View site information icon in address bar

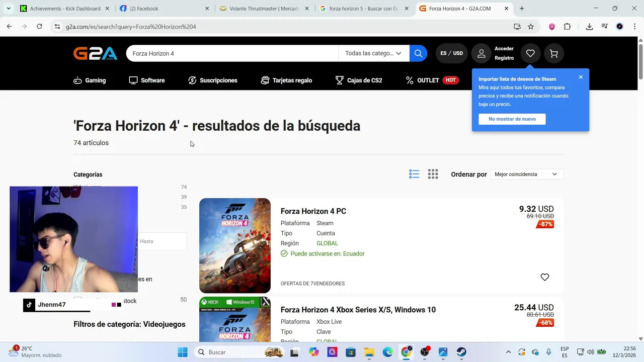click(57, 27)
